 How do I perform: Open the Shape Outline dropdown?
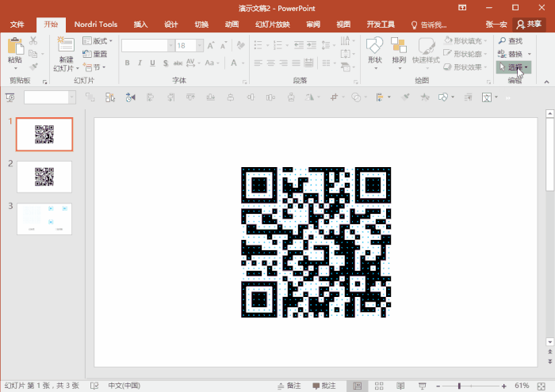(466, 54)
